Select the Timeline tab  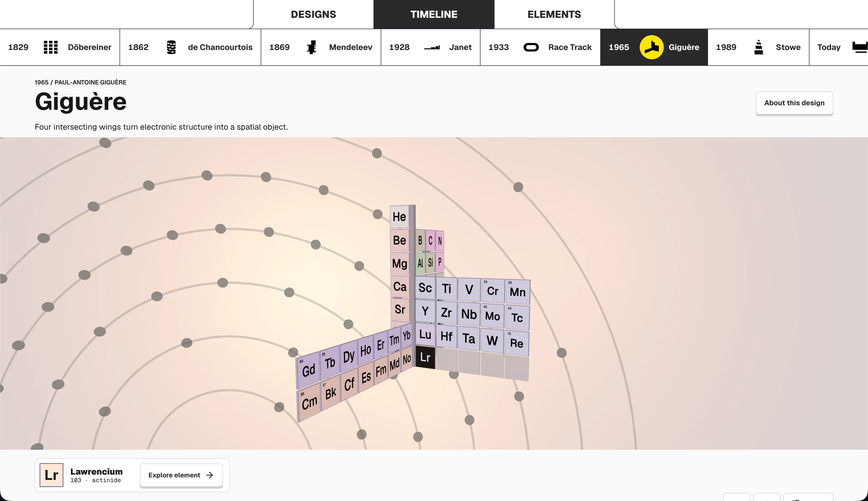point(434,14)
